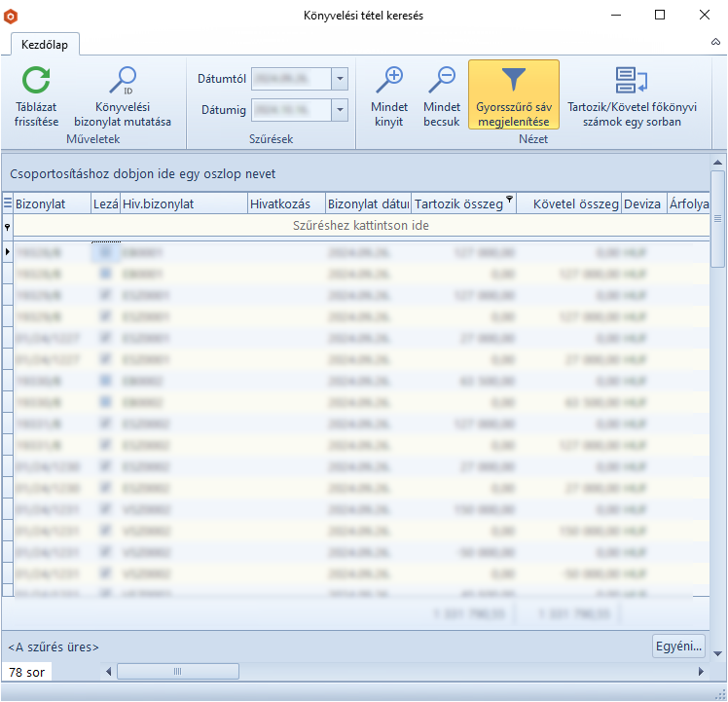Click the Táblázat frissítése refresh icon
This screenshot has height=702, width=728.
click(36, 82)
